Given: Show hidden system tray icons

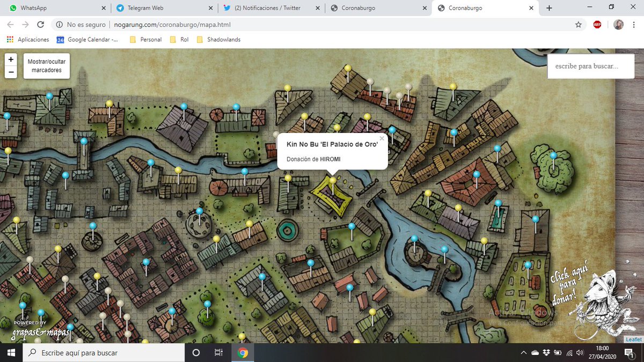Looking at the screenshot, I should coord(524,353).
